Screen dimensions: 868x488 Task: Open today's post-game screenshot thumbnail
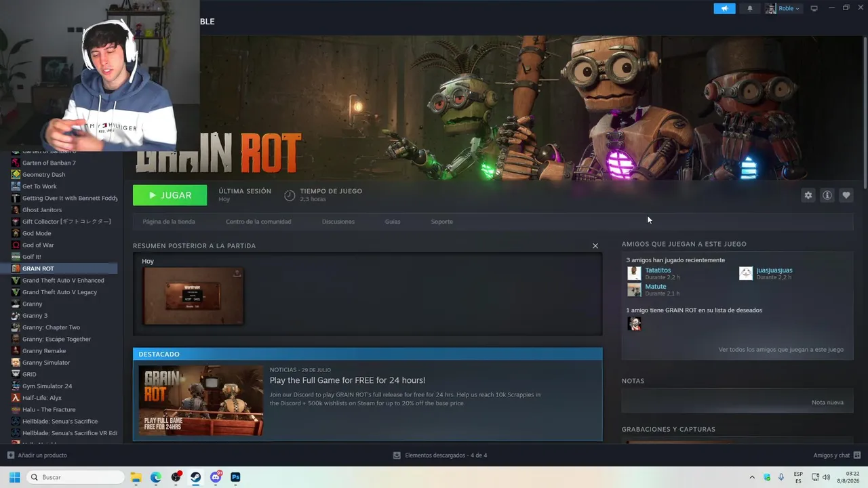(193, 296)
